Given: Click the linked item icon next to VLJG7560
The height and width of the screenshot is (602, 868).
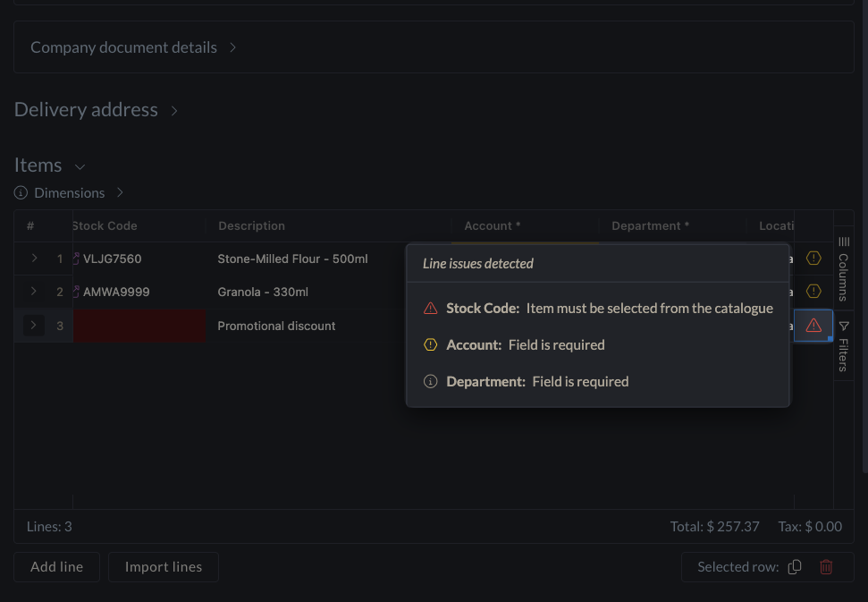Looking at the screenshot, I should [77, 259].
